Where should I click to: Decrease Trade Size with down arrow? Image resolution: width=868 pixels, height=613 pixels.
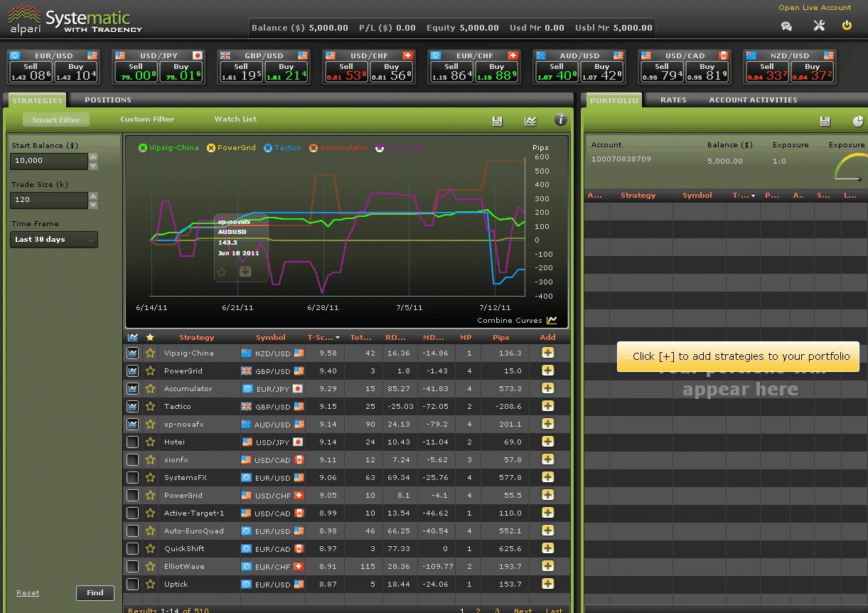pos(93,205)
